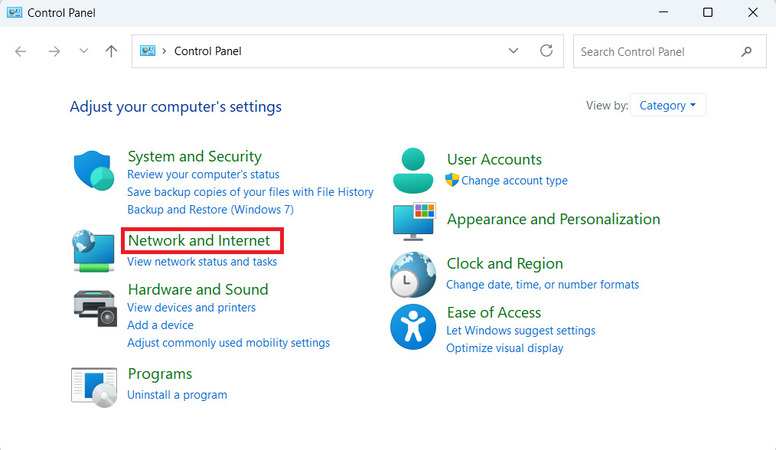Click the Back arrow navigation button
The width and height of the screenshot is (776, 450).
pyautogui.click(x=21, y=51)
